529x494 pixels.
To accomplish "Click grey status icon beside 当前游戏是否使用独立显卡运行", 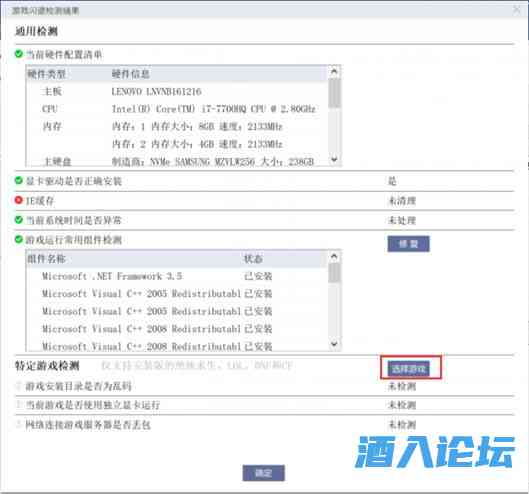I will tap(19, 404).
